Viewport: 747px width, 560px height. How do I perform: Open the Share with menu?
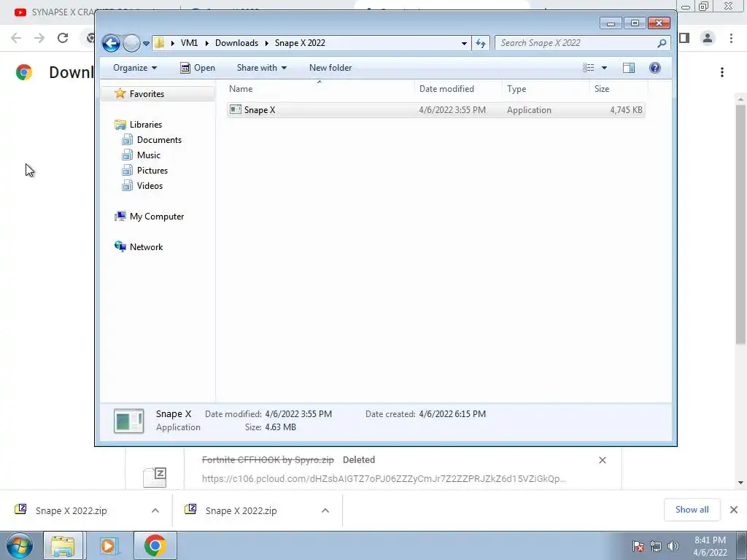(x=262, y=68)
